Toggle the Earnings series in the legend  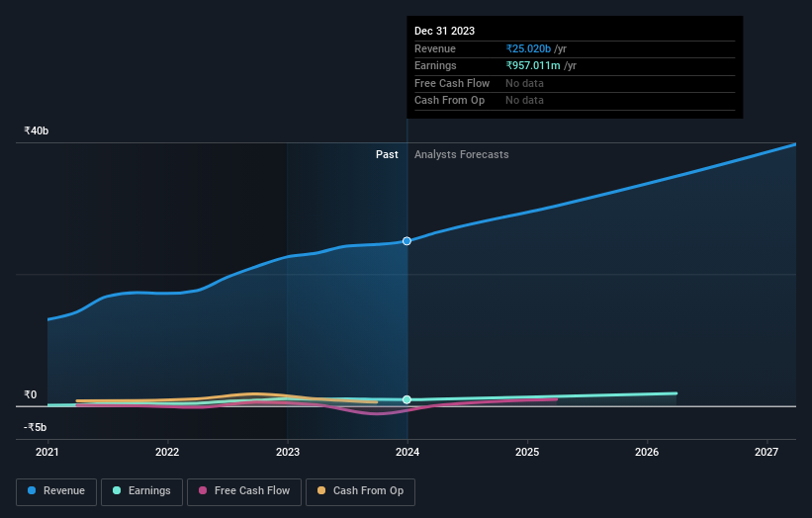click(141, 491)
